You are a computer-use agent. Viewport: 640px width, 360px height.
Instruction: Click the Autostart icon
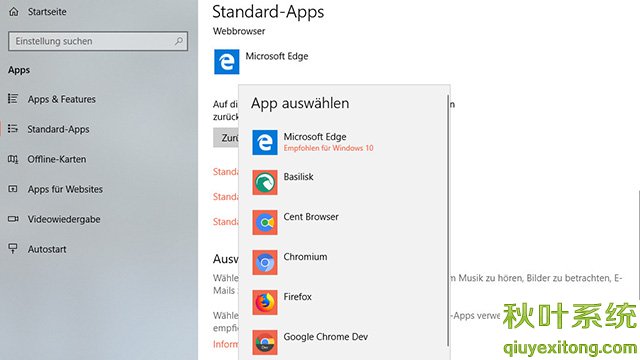click(x=13, y=249)
